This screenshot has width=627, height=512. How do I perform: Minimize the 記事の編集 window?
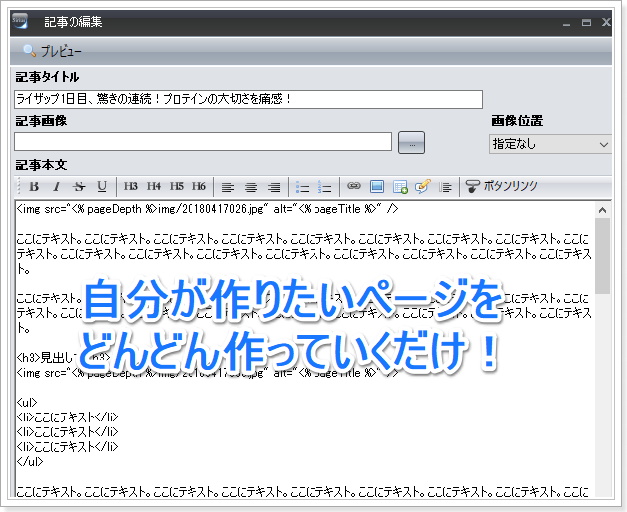click(x=566, y=23)
